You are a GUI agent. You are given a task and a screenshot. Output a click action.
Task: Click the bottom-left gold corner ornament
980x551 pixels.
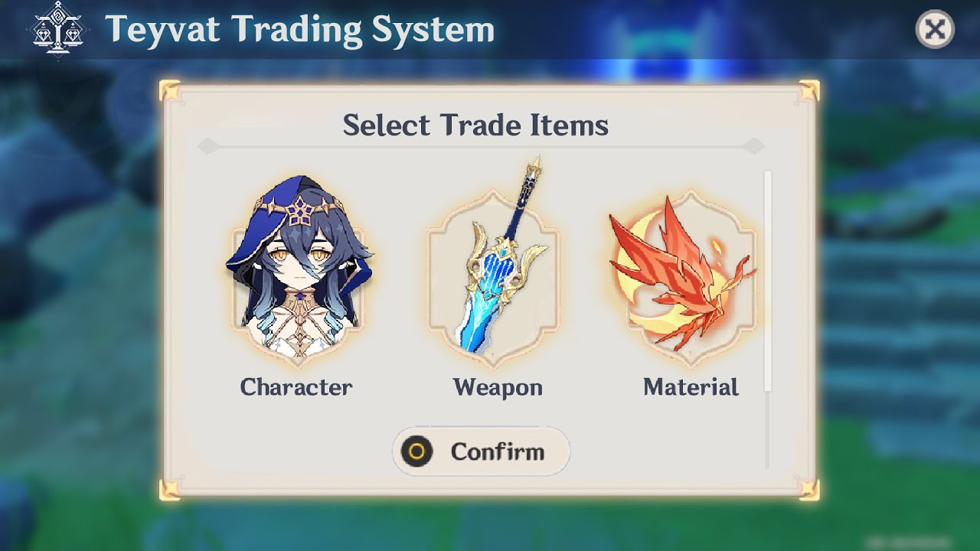169,490
